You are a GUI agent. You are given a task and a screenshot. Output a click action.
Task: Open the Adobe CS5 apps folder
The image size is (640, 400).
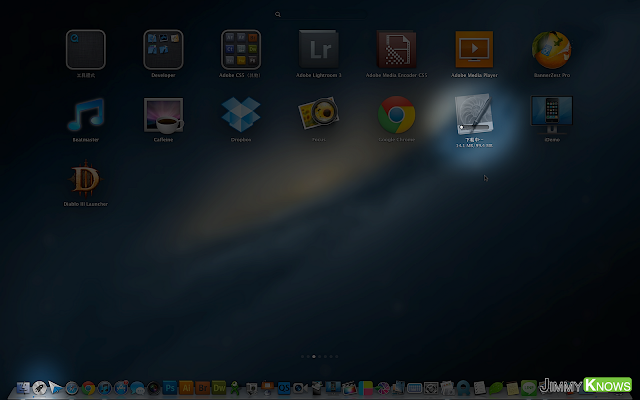click(241, 49)
